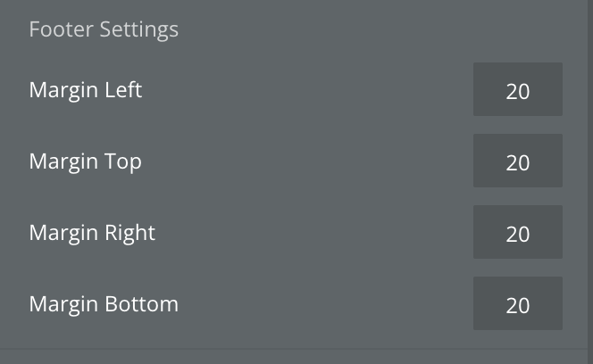Click the Margin Bottom label text
This screenshot has width=593, height=364.
[104, 304]
